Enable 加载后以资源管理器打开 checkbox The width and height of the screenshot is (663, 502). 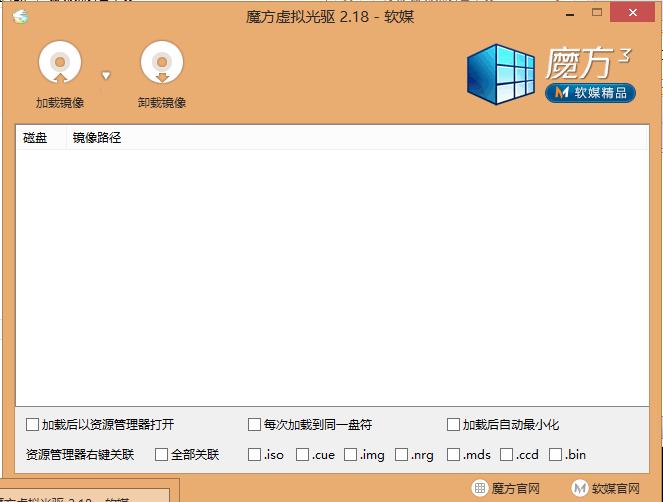pos(32,424)
